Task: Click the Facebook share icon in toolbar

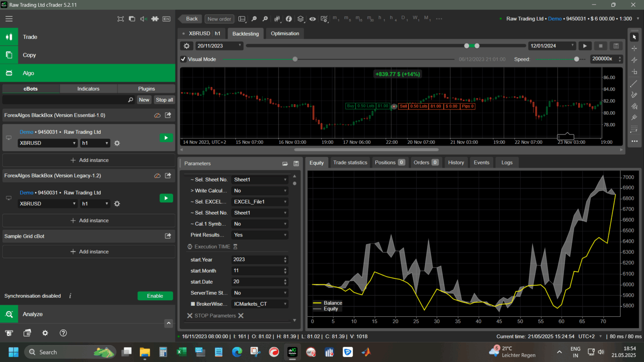Action: point(289,19)
